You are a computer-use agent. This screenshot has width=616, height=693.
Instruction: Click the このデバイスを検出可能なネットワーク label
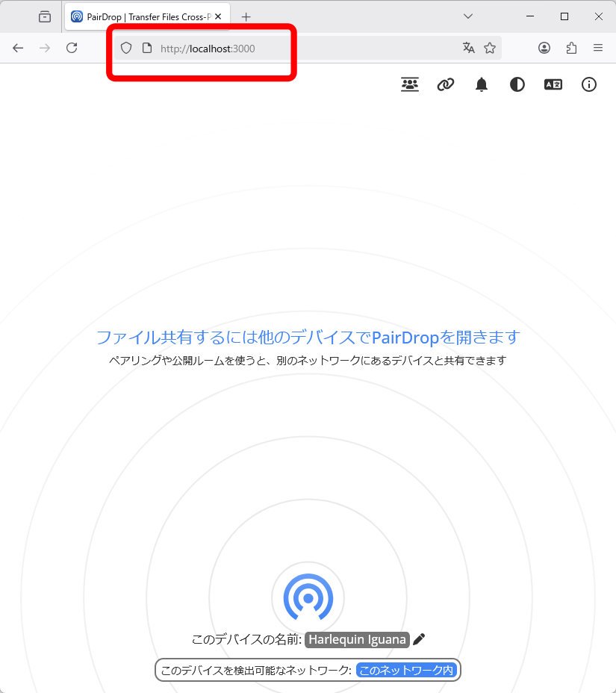[256, 671]
